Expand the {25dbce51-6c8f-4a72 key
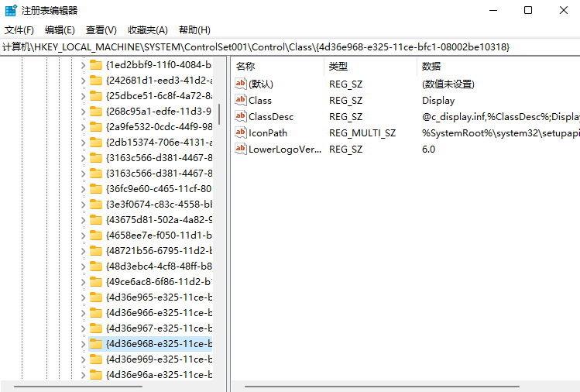Viewport: 580px width, 392px height. click(83, 97)
